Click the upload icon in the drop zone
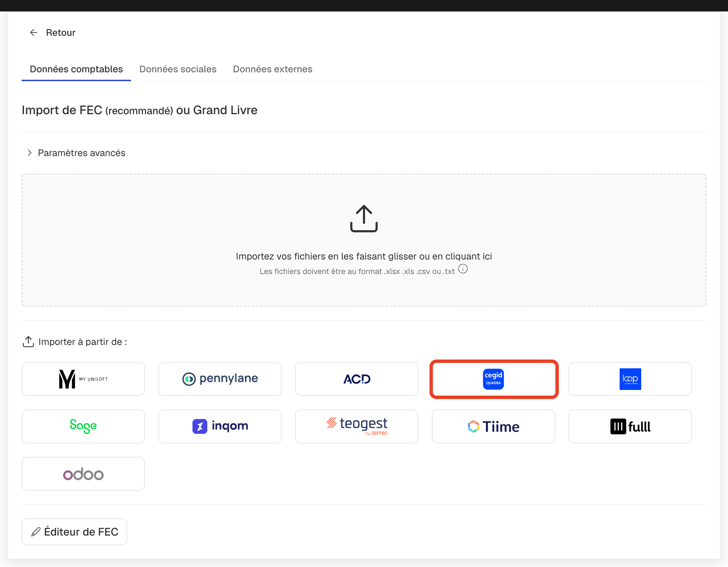The width and height of the screenshot is (728, 567). pyautogui.click(x=364, y=219)
